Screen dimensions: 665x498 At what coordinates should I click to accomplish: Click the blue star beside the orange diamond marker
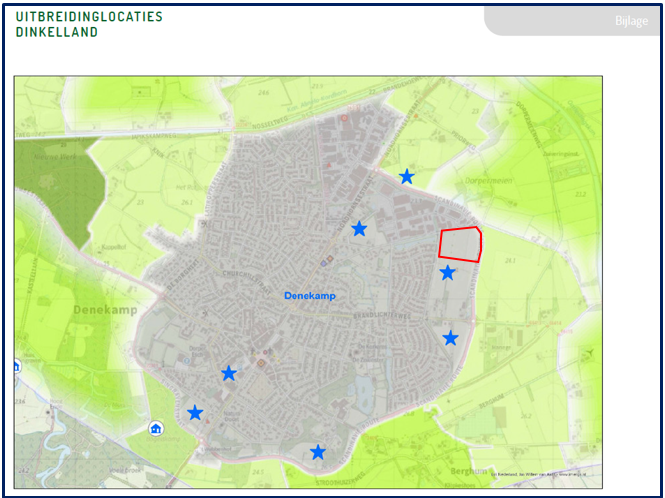coord(229,373)
